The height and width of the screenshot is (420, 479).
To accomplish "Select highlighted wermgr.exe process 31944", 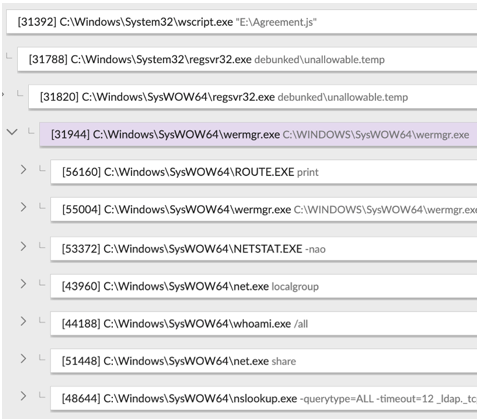I will (258, 134).
